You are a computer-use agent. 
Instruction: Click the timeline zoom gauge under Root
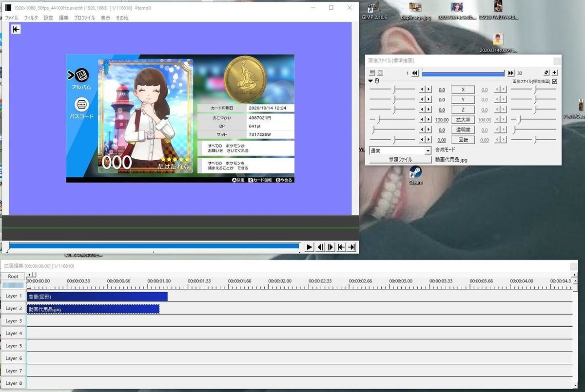coord(13,285)
